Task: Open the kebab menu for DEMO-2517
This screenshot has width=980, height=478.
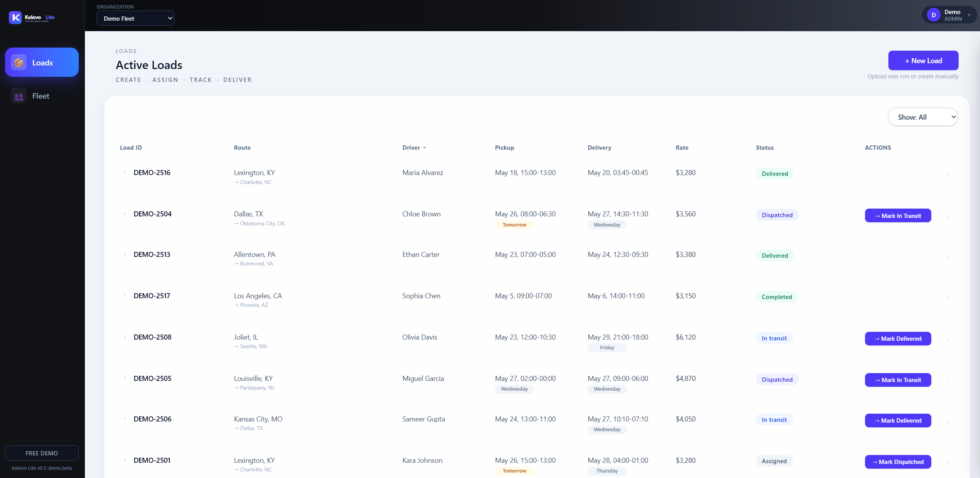Action: tap(947, 298)
